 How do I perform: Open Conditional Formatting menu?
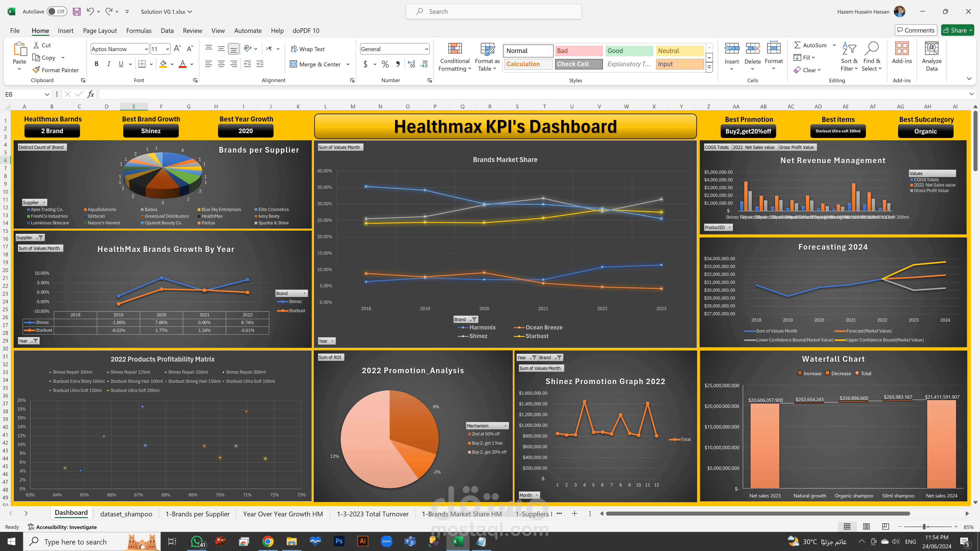coord(455,57)
